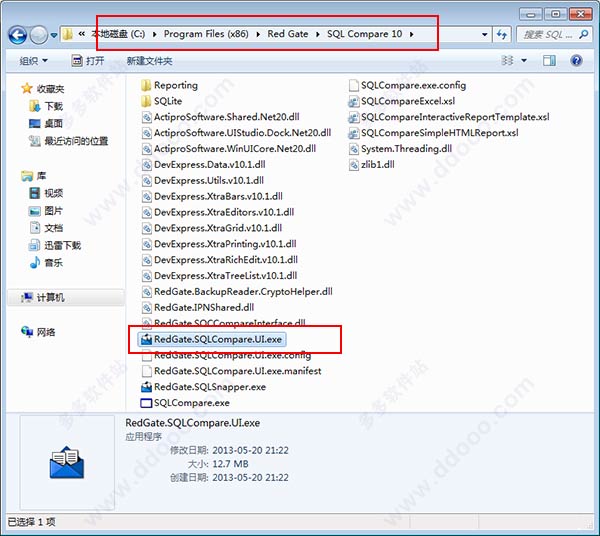Click the large preview thumbnail in details pane
This screenshot has height=536, width=600.
pyautogui.click(x=67, y=462)
